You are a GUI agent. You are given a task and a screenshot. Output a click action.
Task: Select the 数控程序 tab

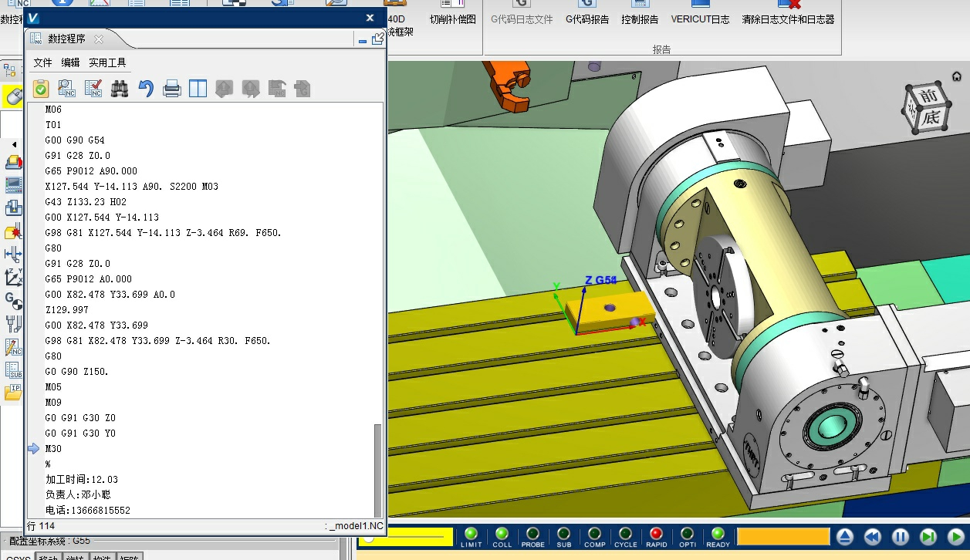click(66, 39)
